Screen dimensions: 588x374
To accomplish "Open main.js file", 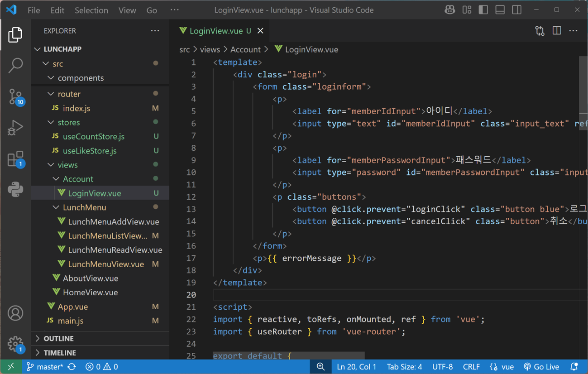I will 100,321.
